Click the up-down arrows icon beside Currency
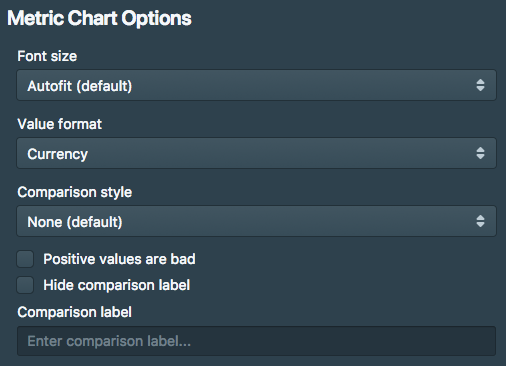Screen dimensions: 506x366 point(480,153)
